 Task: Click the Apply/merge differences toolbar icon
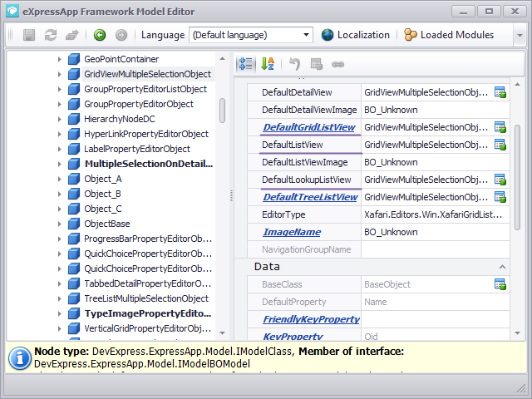point(72,35)
